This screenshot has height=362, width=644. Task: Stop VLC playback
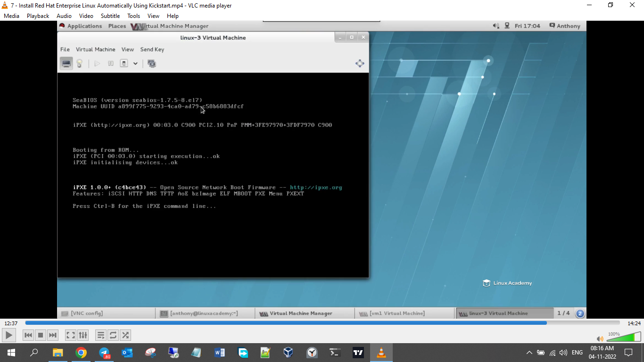[x=41, y=335]
